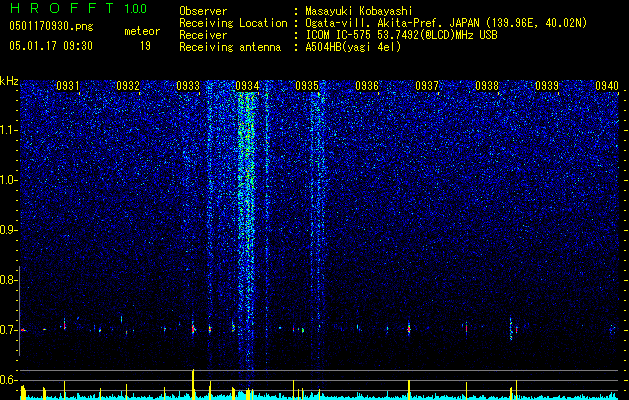This screenshot has height=400, width=629.
Task: Click antenna value A504HB(yagi 4el)
Action: [353, 47]
